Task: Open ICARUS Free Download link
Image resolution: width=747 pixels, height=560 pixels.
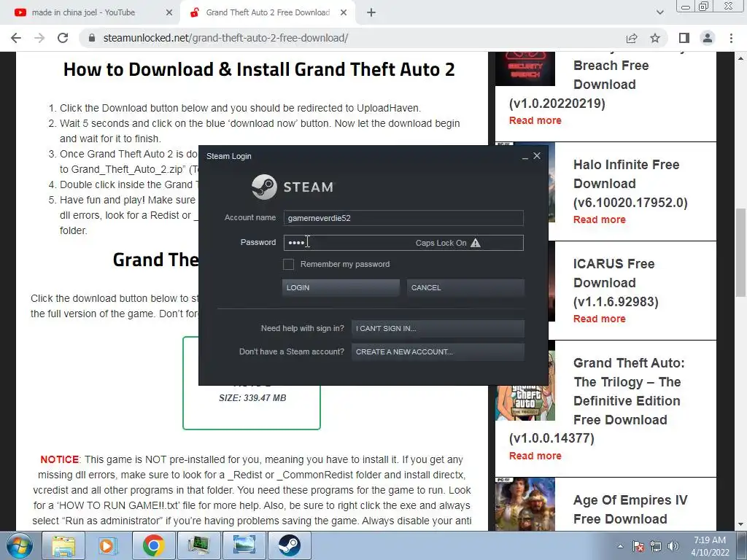Action: click(616, 282)
